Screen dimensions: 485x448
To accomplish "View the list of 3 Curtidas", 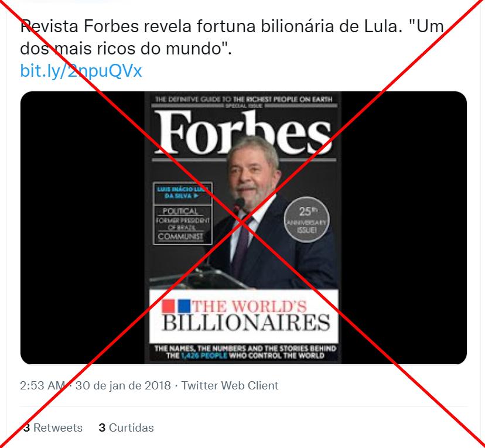I will point(126,428).
